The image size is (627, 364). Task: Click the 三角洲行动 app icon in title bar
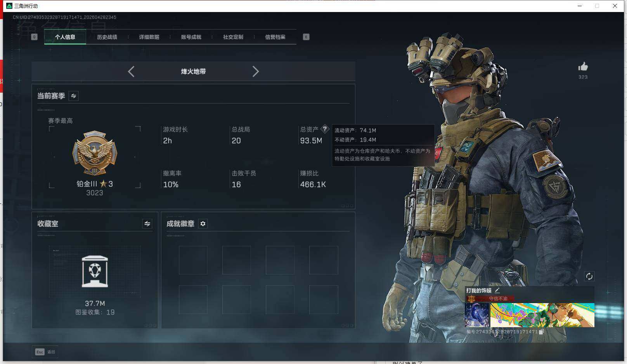tap(9, 6)
